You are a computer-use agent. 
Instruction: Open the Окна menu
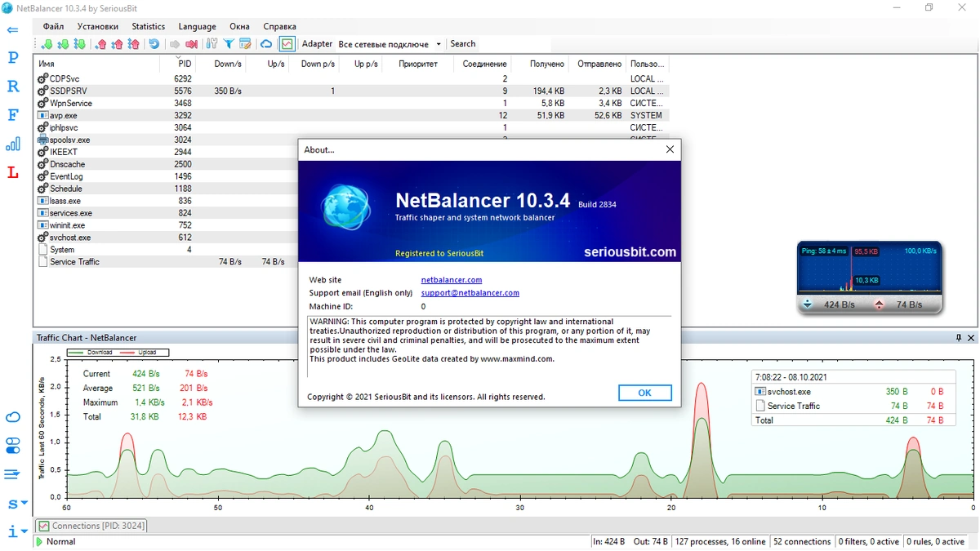[x=240, y=27]
